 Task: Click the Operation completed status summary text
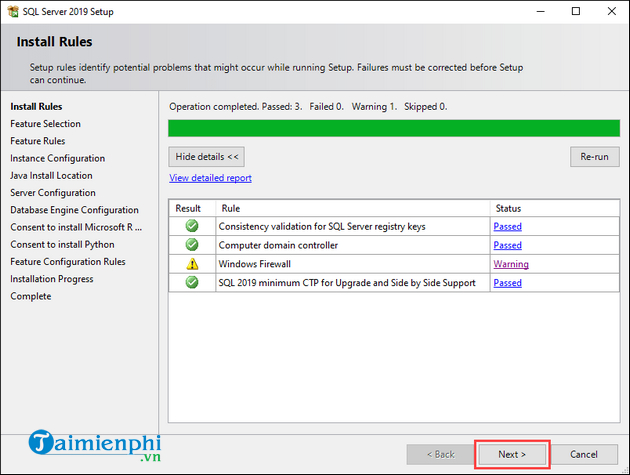pyautogui.click(x=308, y=106)
